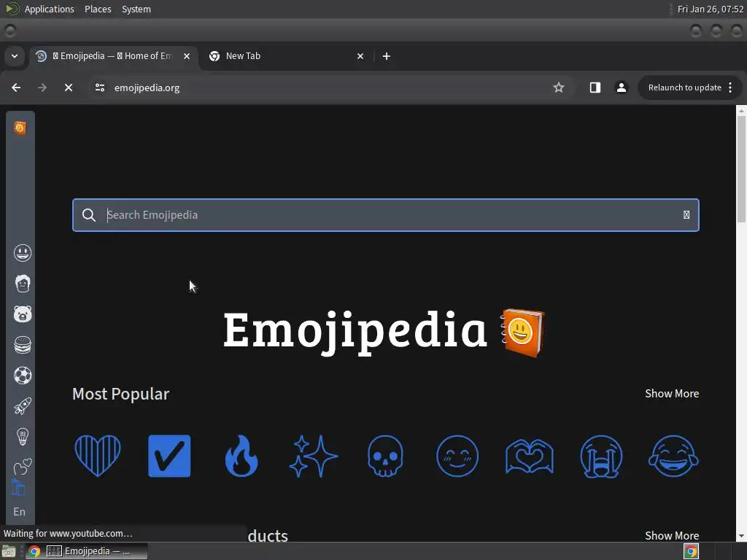Bookmark this page with the star icon

tap(558, 87)
